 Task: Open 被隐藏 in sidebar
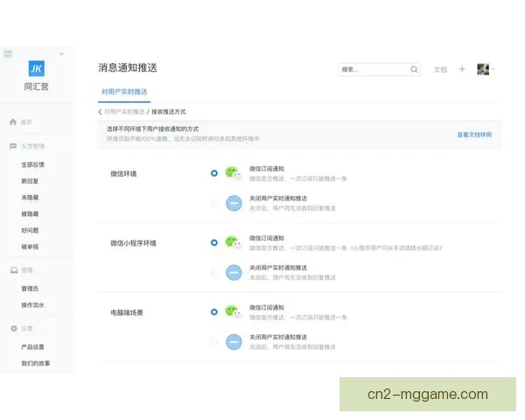(30, 213)
